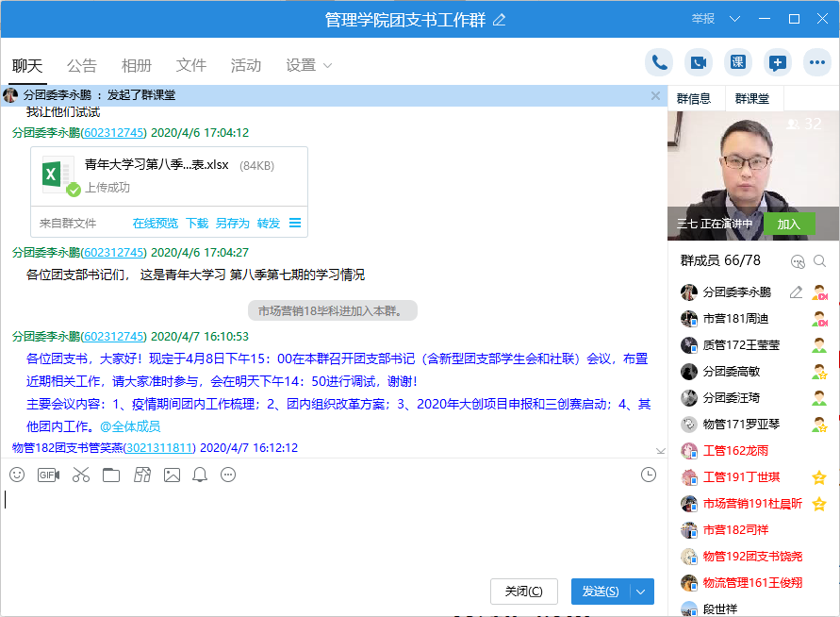Click the emoji picker icon
This screenshot has width=840, height=617.
(17, 475)
